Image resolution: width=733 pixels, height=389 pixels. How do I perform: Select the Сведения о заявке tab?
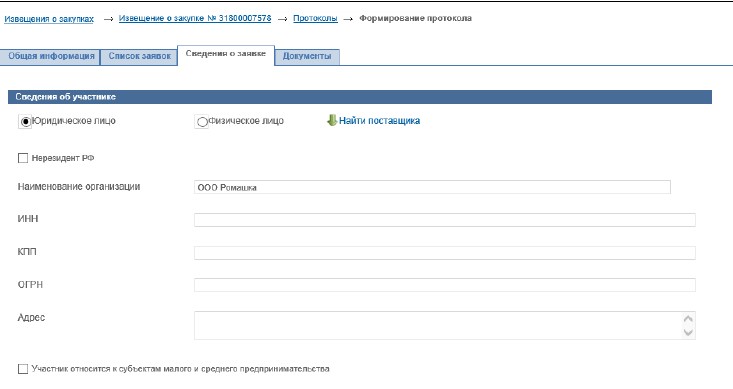click(x=226, y=55)
